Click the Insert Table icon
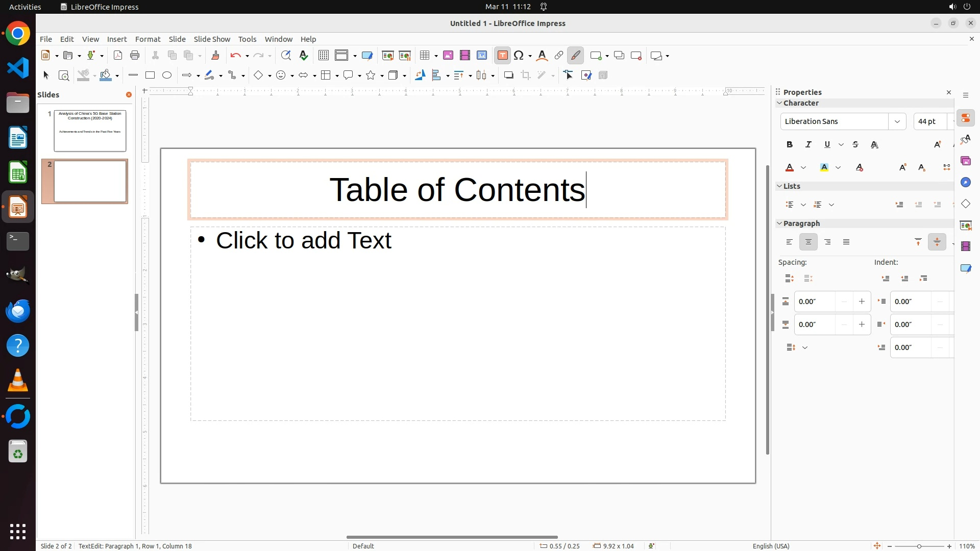 (425, 56)
